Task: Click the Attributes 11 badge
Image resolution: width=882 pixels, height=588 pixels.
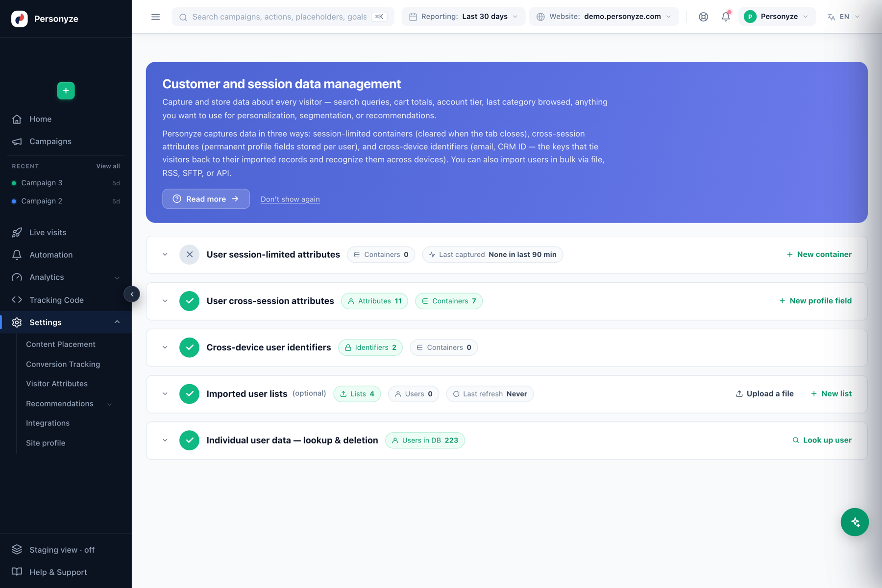Action: coord(374,301)
